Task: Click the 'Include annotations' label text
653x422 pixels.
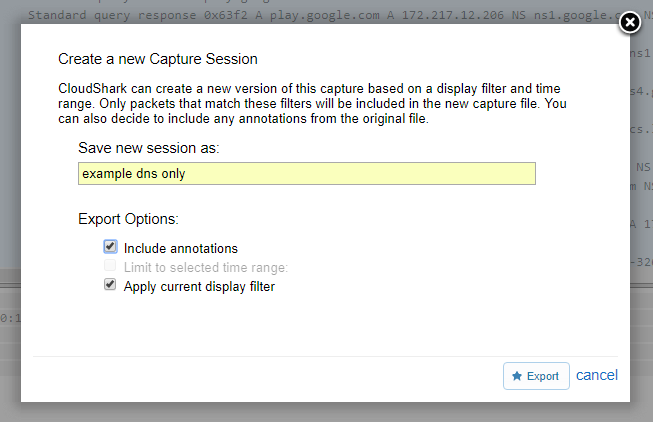Action: click(181, 248)
